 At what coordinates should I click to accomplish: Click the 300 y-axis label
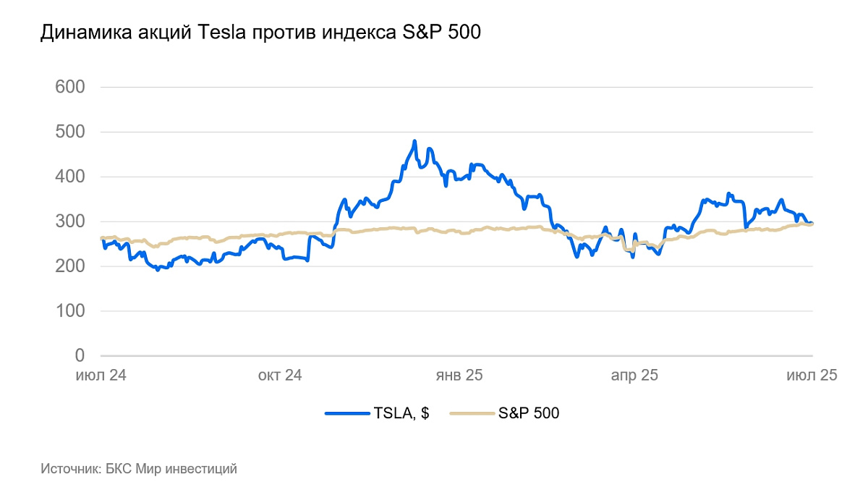(70, 221)
